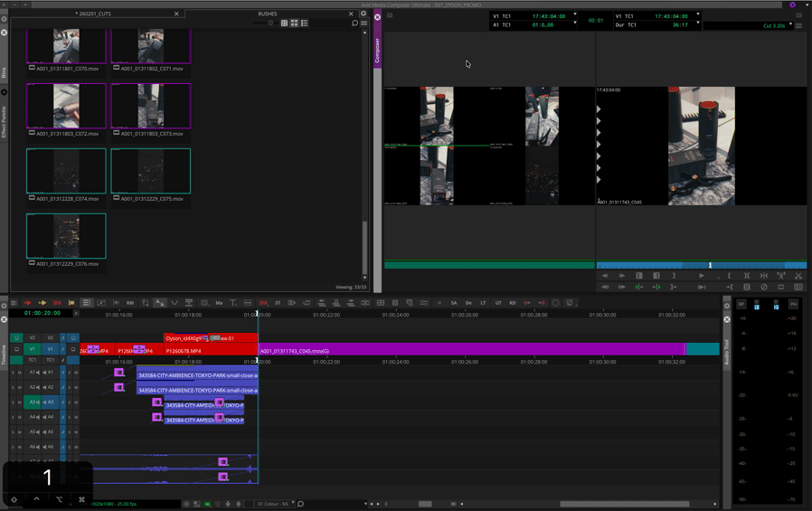Open the Dur TC1 tracking dropdown
Screen dimensions: 812x511
pos(698,23)
